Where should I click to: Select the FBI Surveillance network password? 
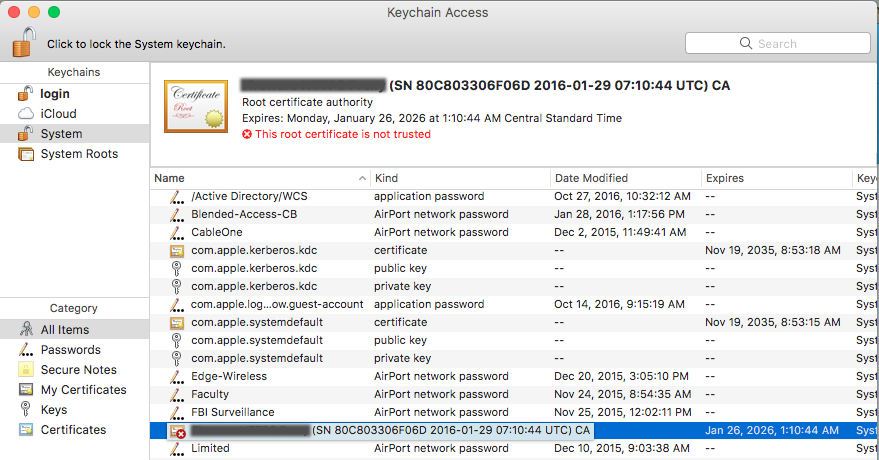[514, 412]
